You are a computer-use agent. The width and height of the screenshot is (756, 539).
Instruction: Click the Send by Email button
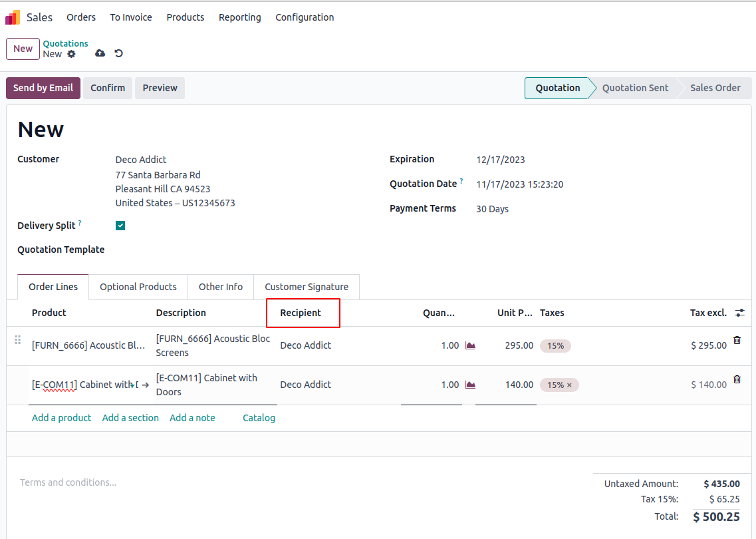pos(43,88)
